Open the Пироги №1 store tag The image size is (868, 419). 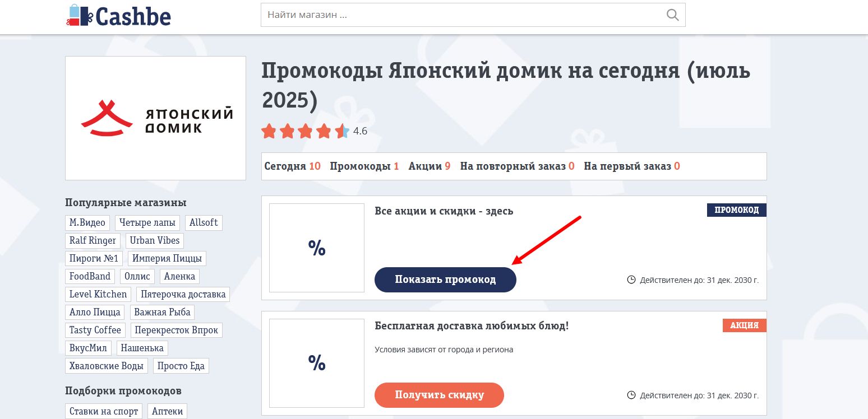coord(94,259)
